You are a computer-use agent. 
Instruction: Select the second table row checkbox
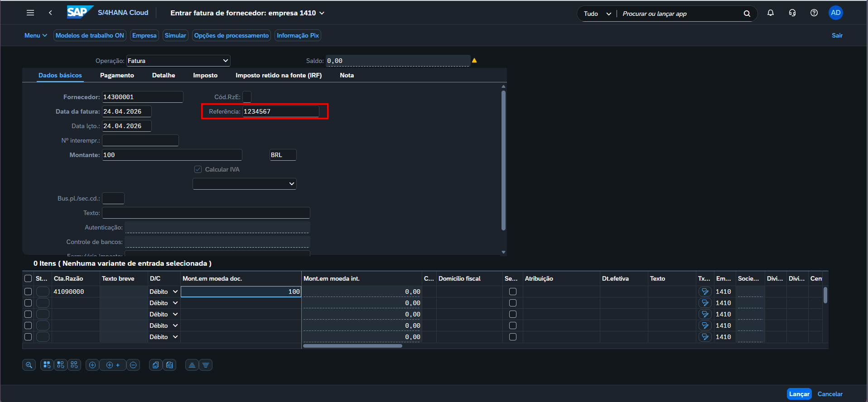(x=28, y=303)
